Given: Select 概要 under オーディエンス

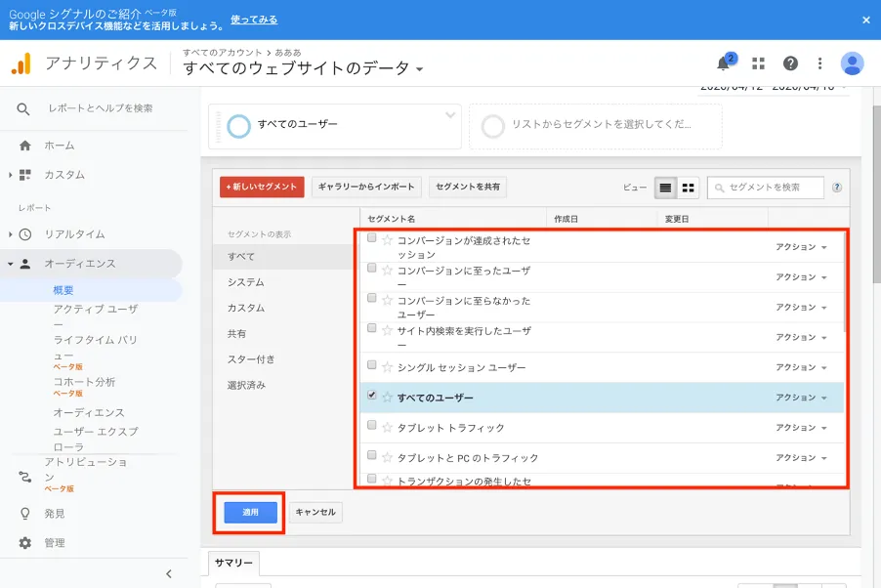Looking at the screenshot, I should coord(63,290).
